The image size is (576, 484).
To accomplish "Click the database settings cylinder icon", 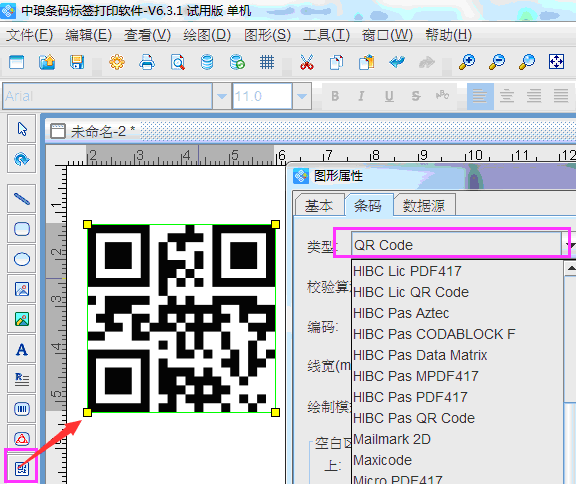I will click(207, 62).
